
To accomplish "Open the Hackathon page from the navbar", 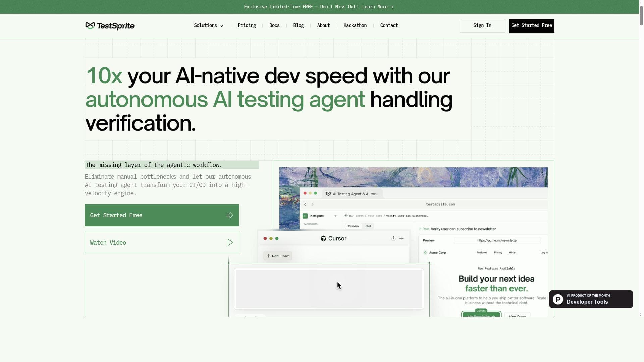I will (355, 25).
